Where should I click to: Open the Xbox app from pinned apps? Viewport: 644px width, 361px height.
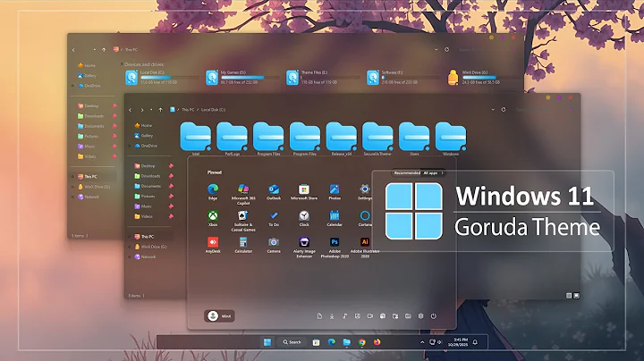(213, 218)
